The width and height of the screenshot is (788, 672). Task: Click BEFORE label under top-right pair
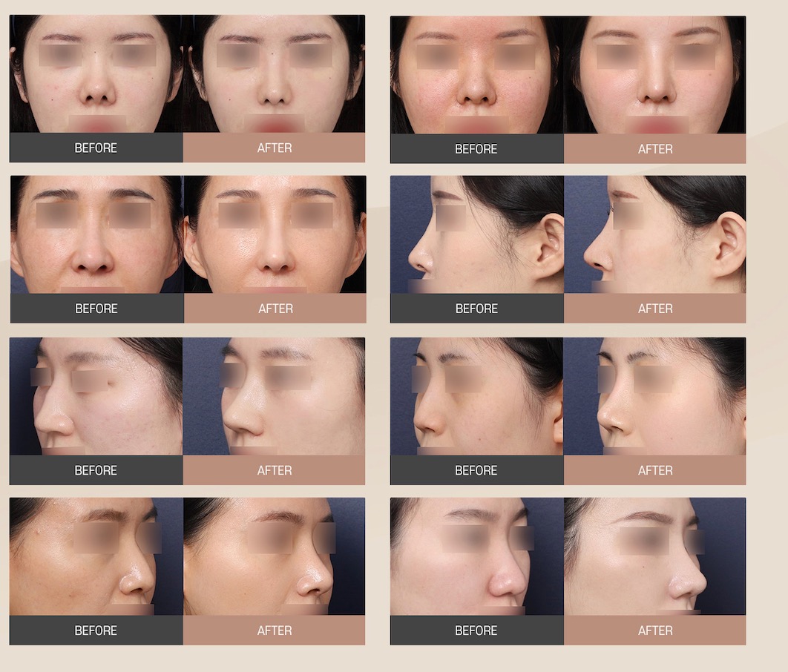[x=477, y=148]
